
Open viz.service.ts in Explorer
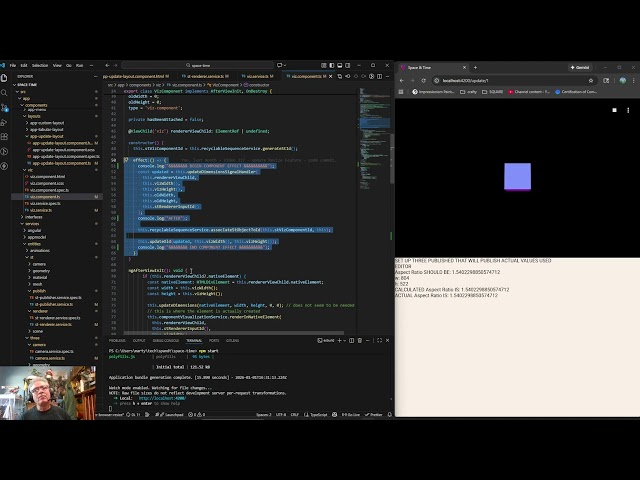coord(41,210)
